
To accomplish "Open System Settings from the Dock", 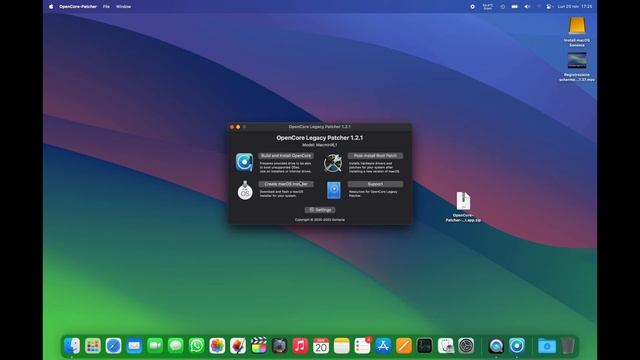I will click(x=466, y=346).
